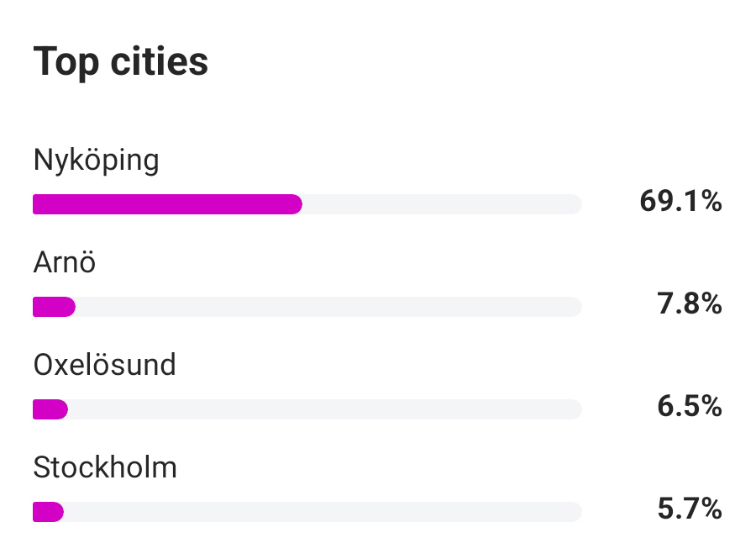Viewport: 756px width, 559px height.
Task: Click the 7.8% value for Arnö
Action: (690, 304)
